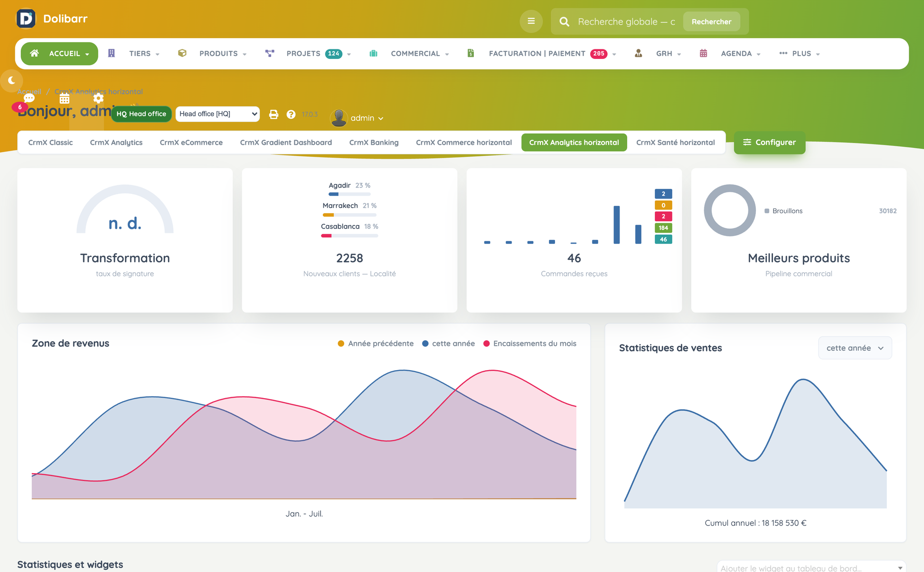The width and height of the screenshot is (924, 572).
Task: Click the Tiers building icon
Action: [112, 53]
